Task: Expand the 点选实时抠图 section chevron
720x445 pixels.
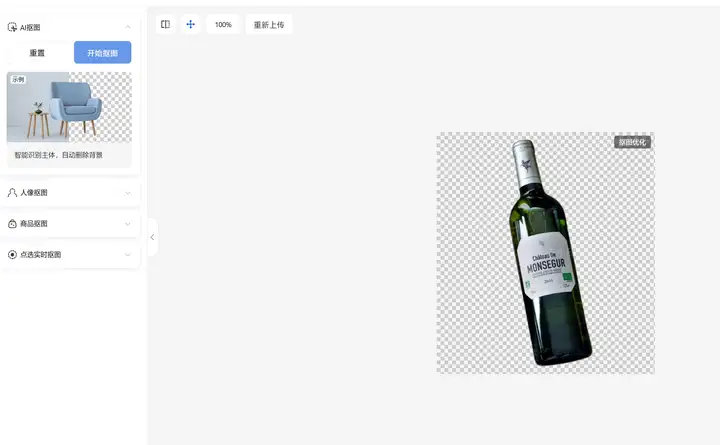Action: [x=128, y=254]
